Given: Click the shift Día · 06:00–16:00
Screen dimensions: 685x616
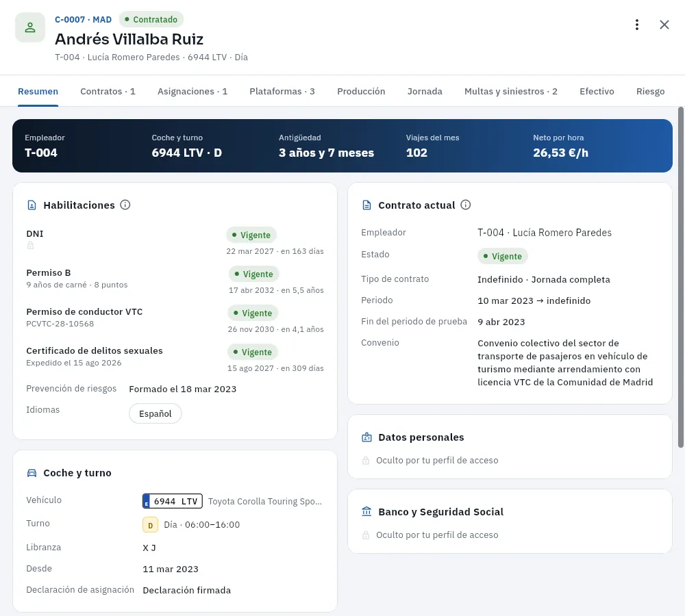Looking at the screenshot, I should (202, 525).
